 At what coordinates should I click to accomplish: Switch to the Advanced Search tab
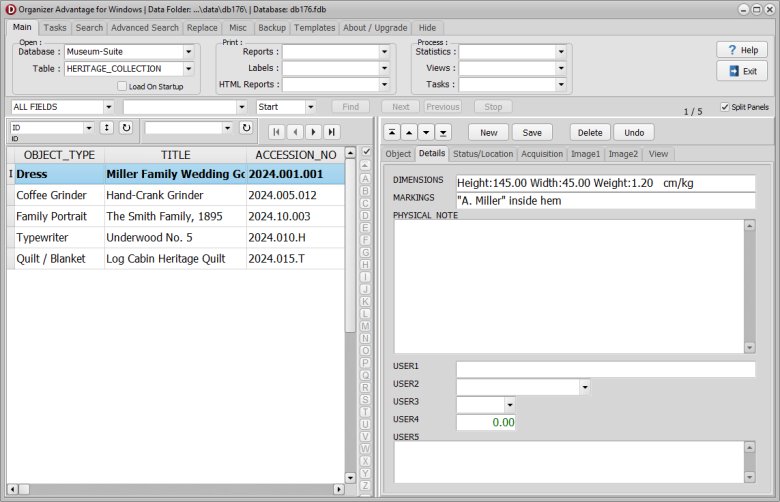145,28
